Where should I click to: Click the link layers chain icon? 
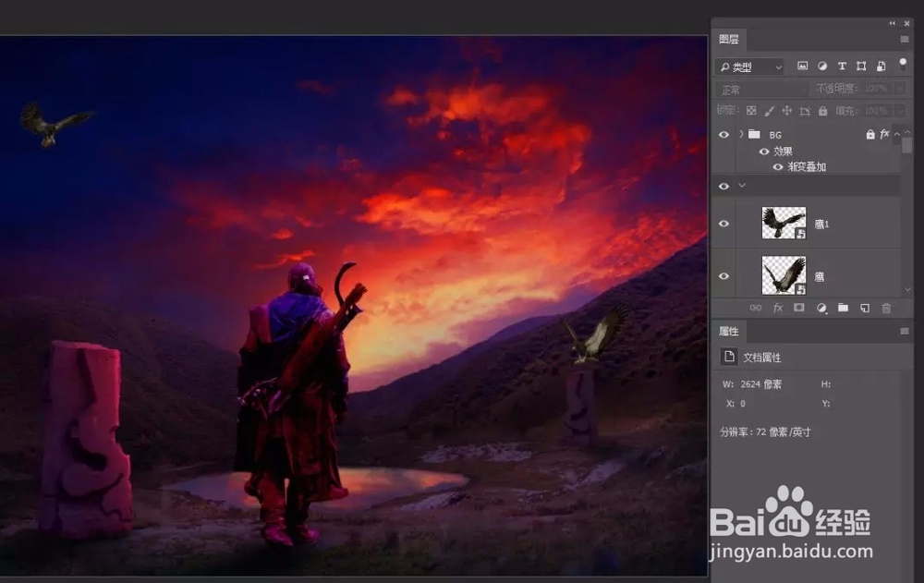click(x=756, y=308)
